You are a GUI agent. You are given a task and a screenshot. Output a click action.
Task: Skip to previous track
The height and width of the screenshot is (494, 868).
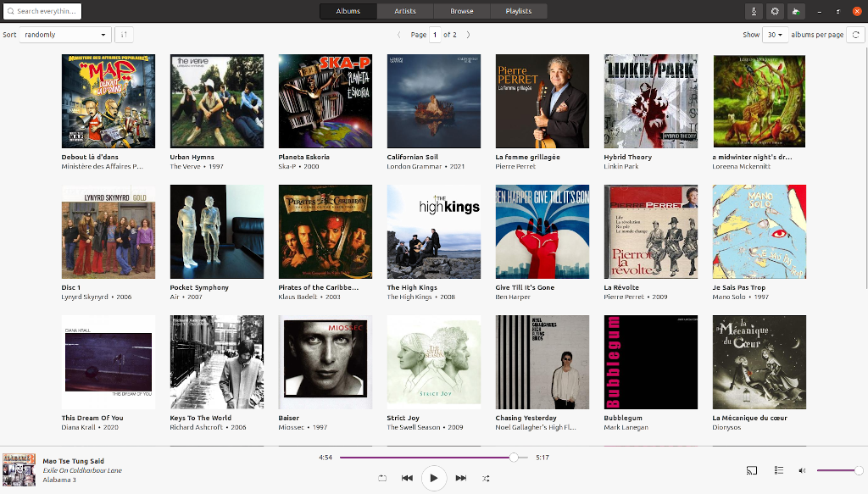pyautogui.click(x=407, y=478)
